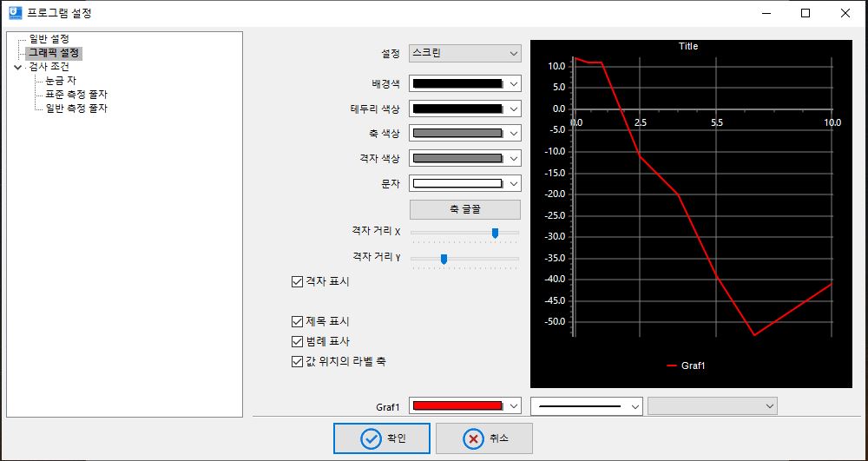The width and height of the screenshot is (868, 461).
Task: Cancel with the 취소 button
Action: [x=483, y=439]
